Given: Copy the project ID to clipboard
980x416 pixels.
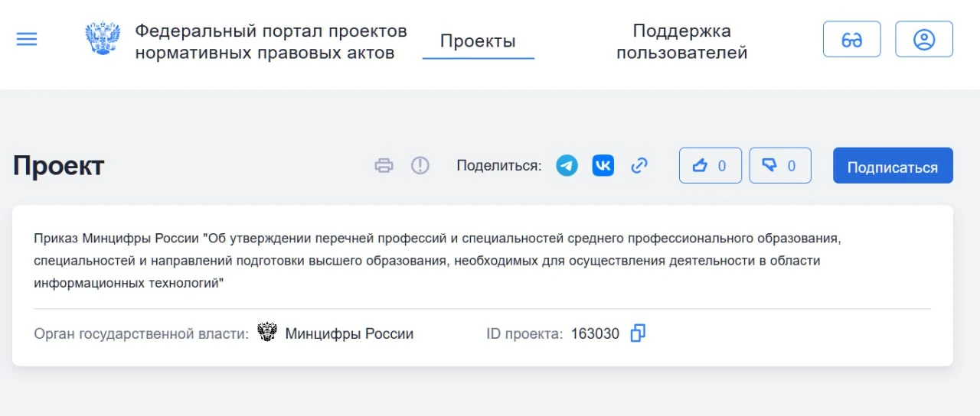Looking at the screenshot, I should click(638, 333).
